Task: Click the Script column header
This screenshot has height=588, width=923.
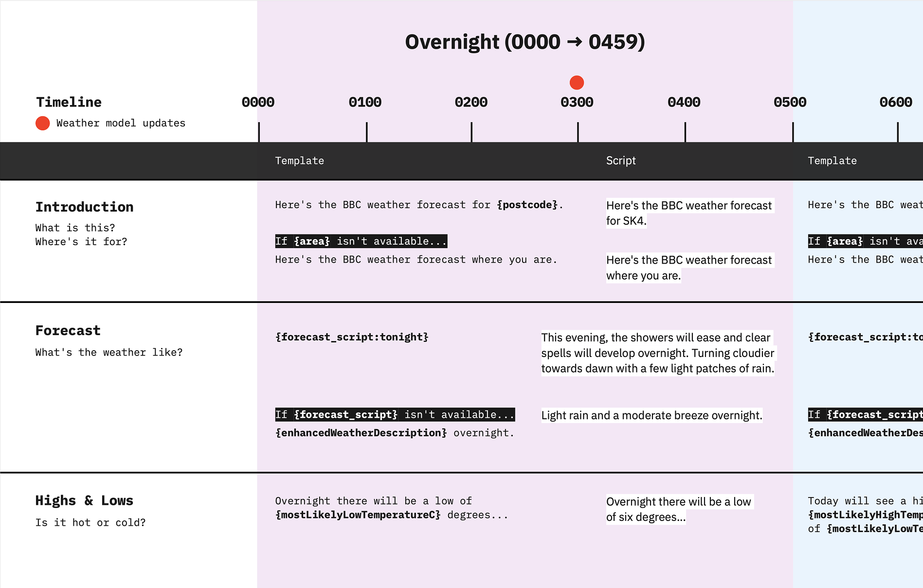Action: pos(621,161)
